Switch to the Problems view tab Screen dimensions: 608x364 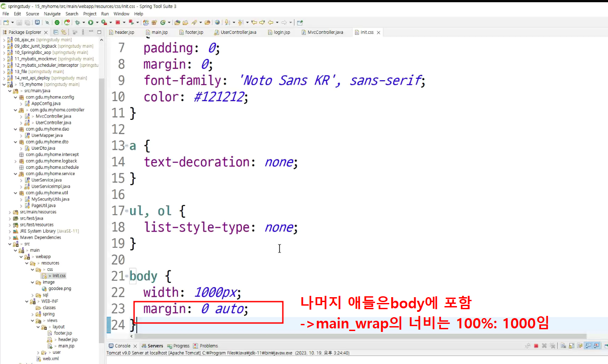206,346
